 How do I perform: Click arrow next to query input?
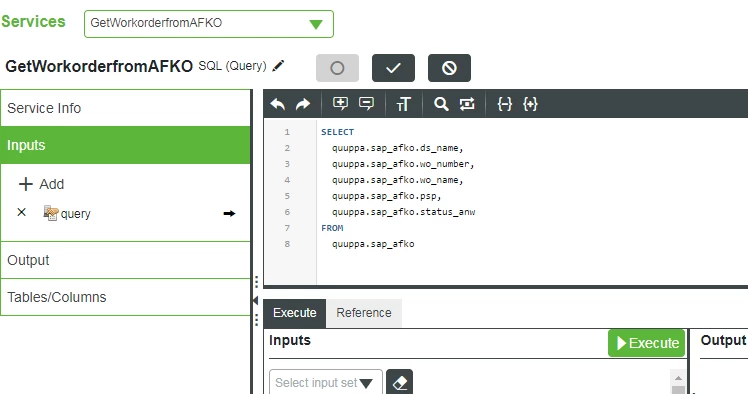coord(229,213)
